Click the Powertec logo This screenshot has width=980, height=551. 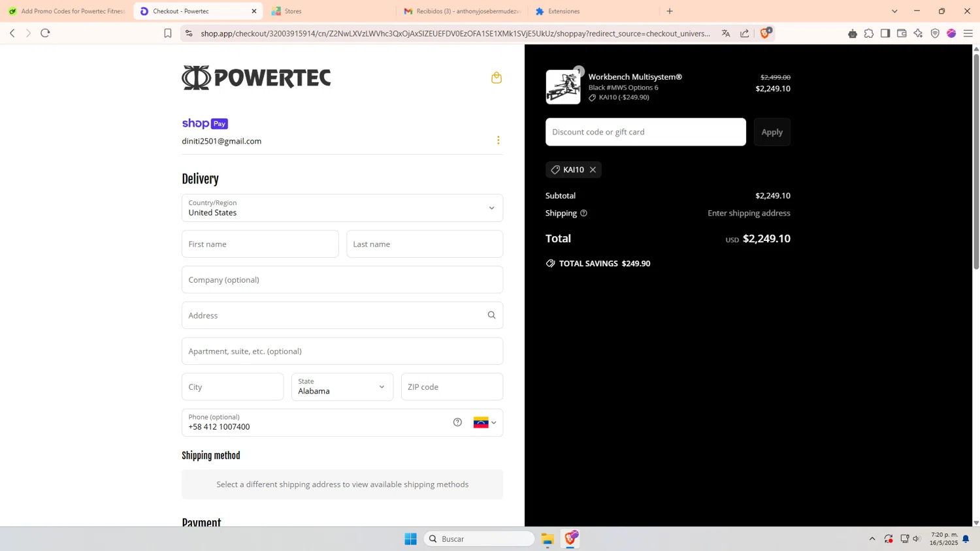(x=256, y=78)
